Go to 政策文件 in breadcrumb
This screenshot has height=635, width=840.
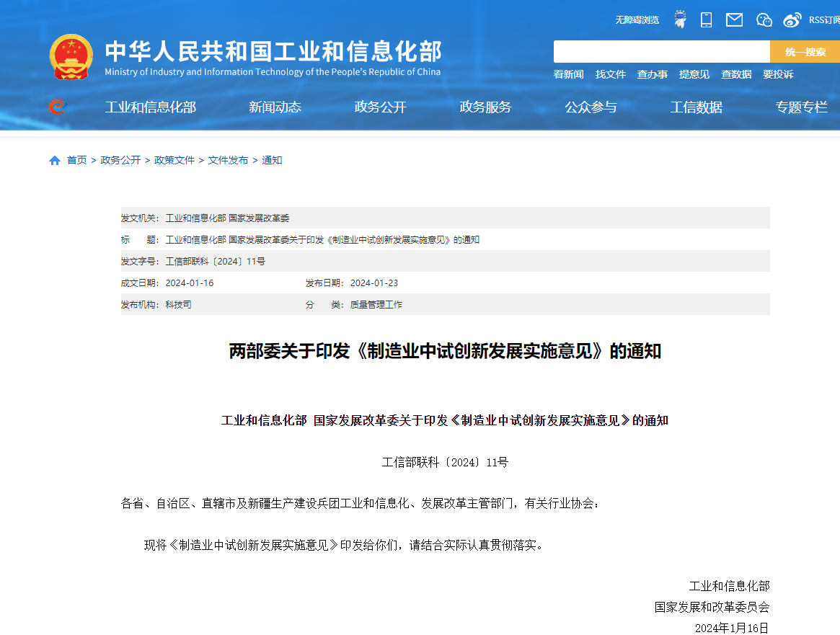(x=174, y=160)
